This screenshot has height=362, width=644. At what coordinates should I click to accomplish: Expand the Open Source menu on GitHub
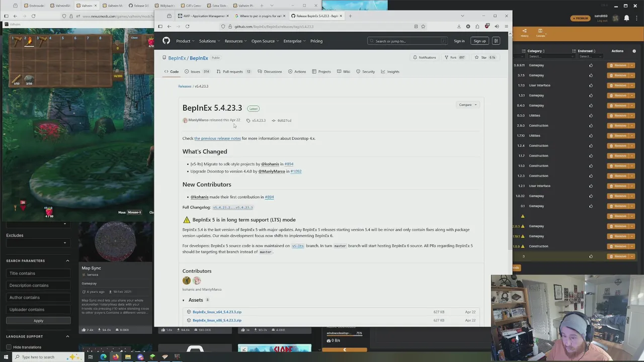265,41
